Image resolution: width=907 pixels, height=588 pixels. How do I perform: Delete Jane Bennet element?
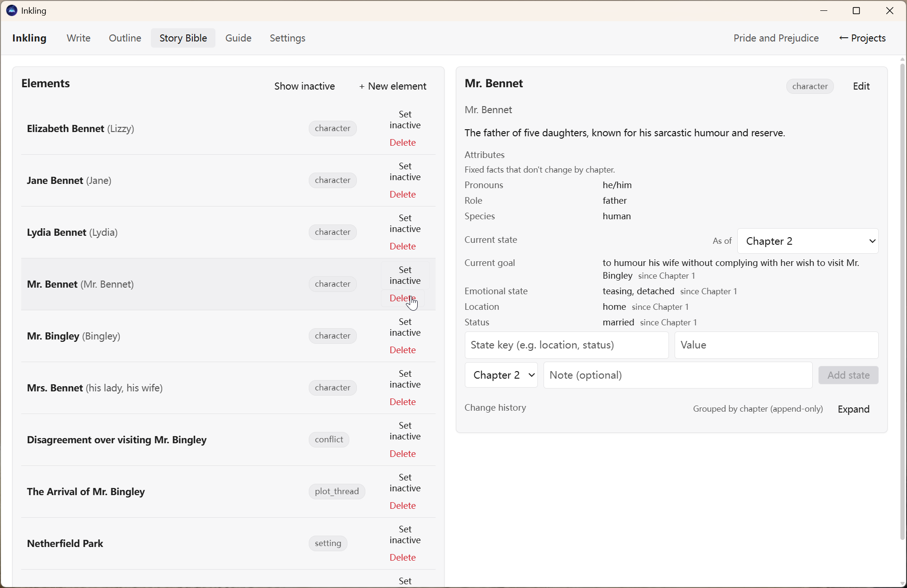pos(403,194)
